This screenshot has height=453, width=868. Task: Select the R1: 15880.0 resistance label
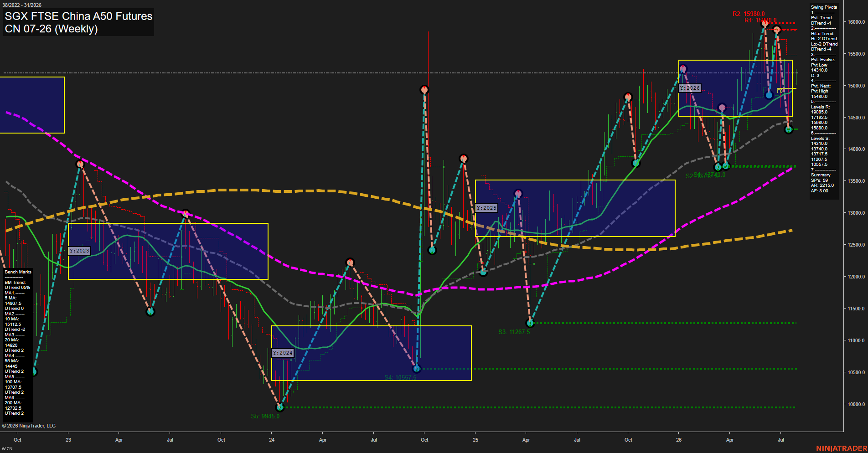760,21
